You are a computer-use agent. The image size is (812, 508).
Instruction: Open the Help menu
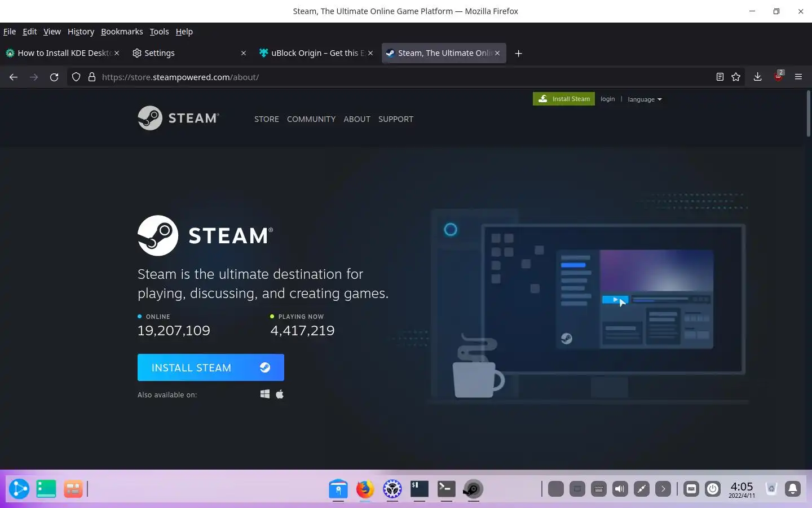[x=184, y=32]
